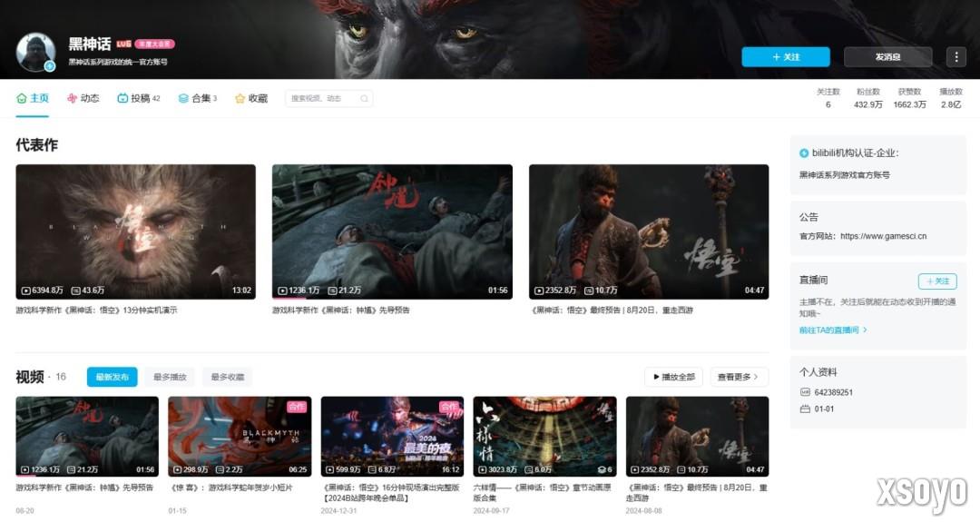Go to 前往TA的直播间 link

833,330
